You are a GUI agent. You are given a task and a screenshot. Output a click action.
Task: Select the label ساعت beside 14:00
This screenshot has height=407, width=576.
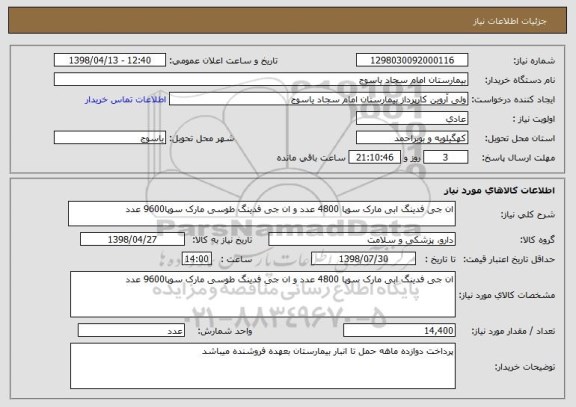pyautogui.click(x=236, y=259)
